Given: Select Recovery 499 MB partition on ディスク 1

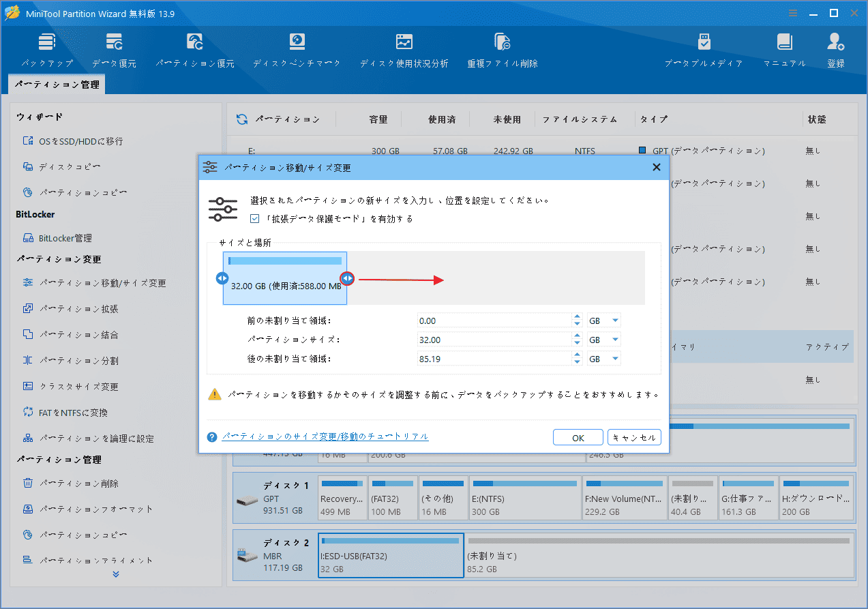Looking at the screenshot, I should click(342, 499).
